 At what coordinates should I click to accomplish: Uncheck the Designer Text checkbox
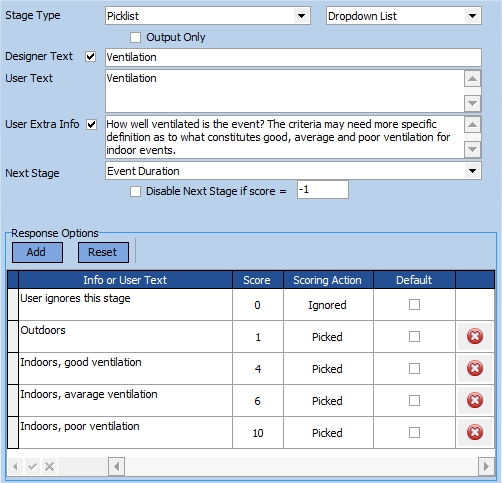91,57
